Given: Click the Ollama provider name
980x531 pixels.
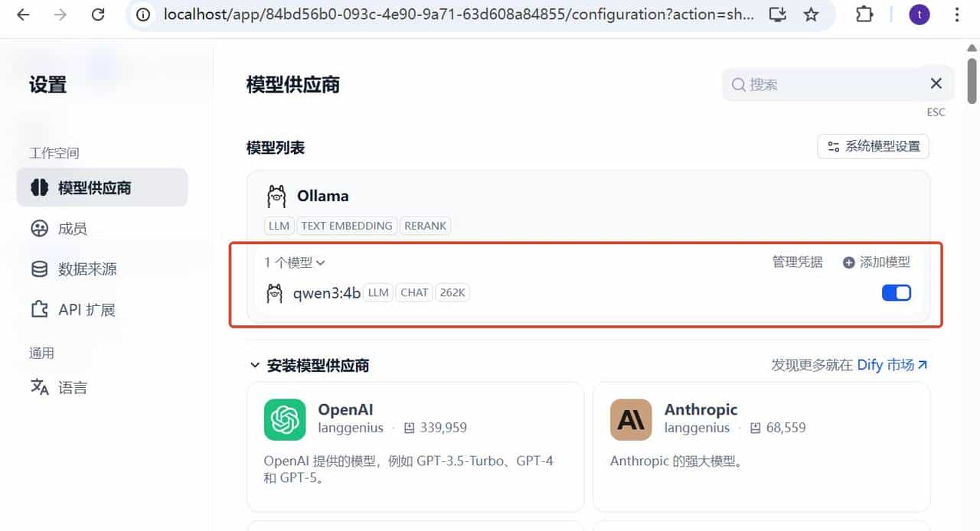Looking at the screenshot, I should [323, 196].
